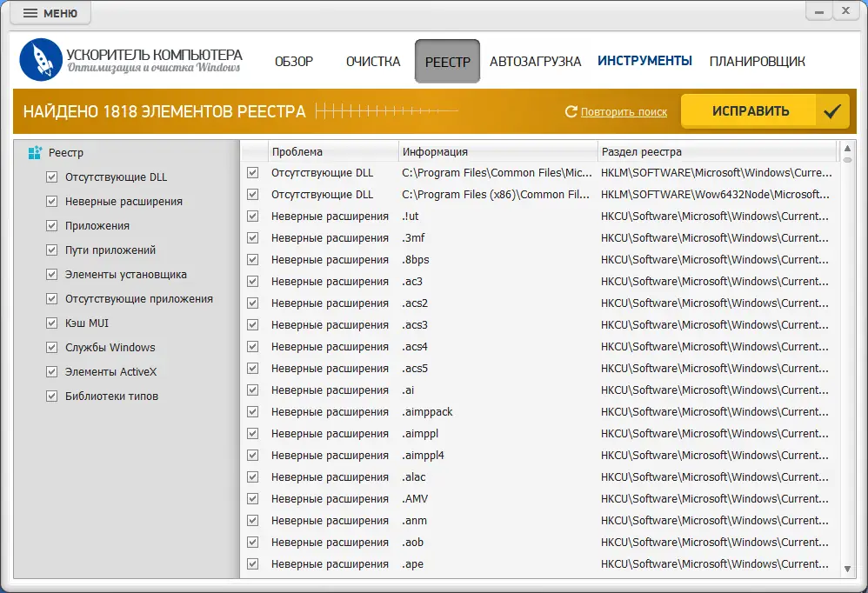
Task: Uncheck the .ac3 extension row checkbox
Action: coord(253,282)
